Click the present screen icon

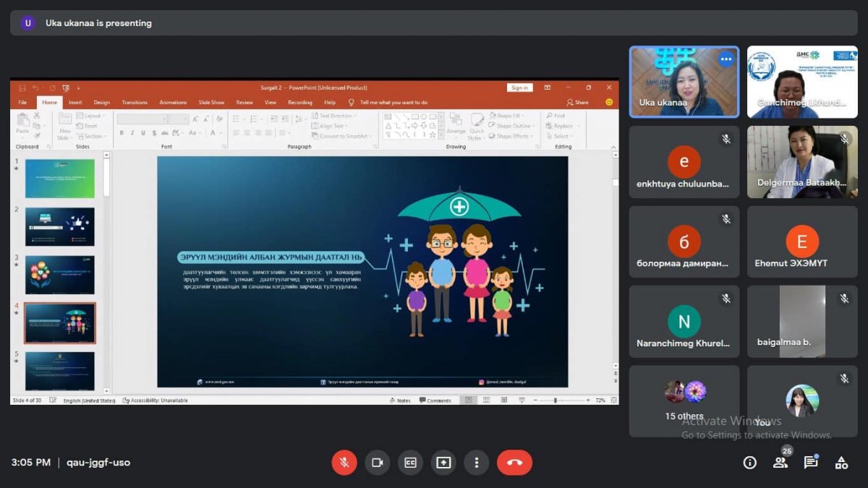coord(443,463)
